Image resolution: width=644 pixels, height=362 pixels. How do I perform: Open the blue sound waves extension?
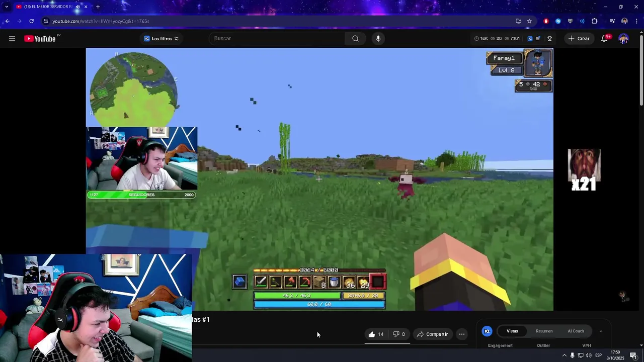tap(582, 21)
